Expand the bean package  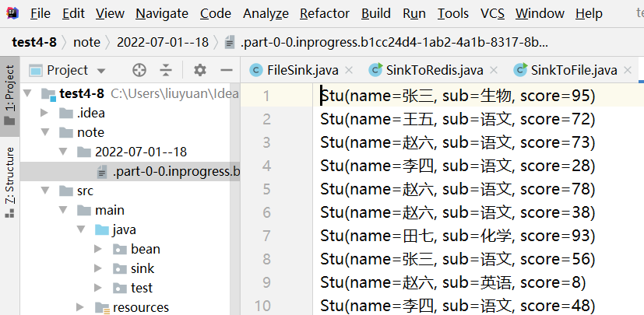coord(98,249)
